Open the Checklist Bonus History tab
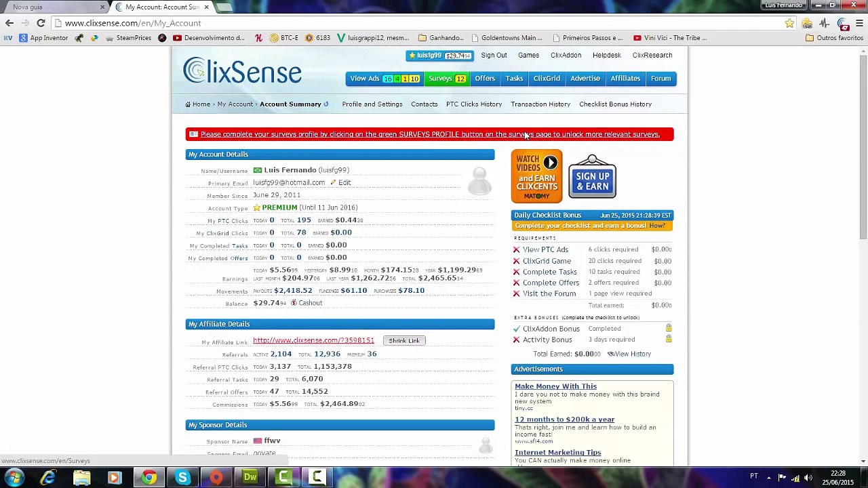This screenshot has height=488, width=868. coord(615,104)
